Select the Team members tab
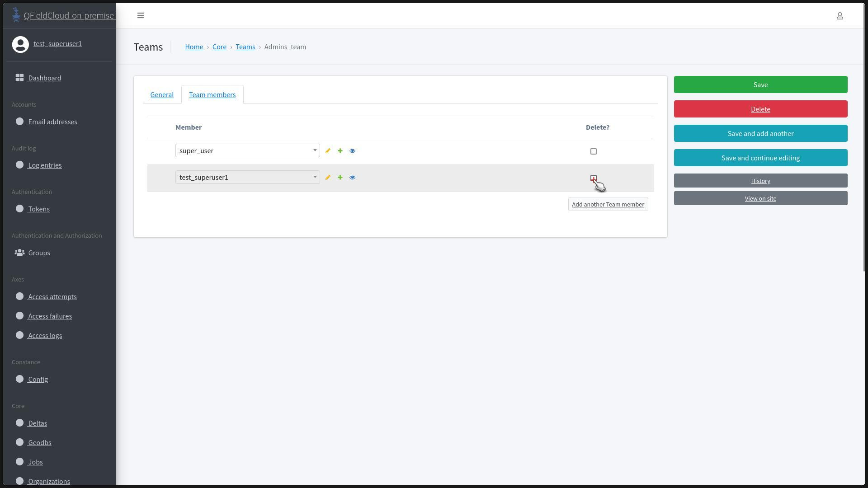The width and height of the screenshot is (868, 488). point(212,95)
